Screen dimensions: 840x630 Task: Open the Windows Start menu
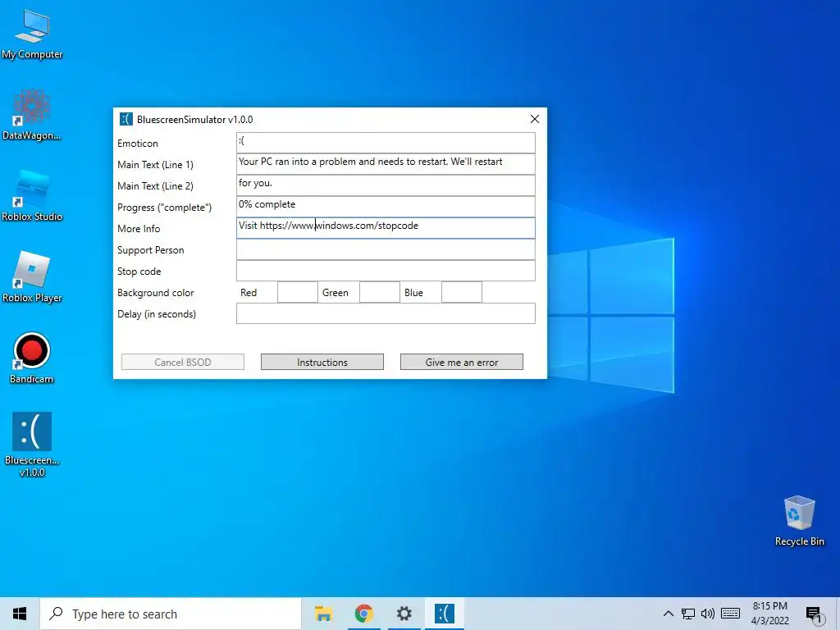click(x=20, y=614)
